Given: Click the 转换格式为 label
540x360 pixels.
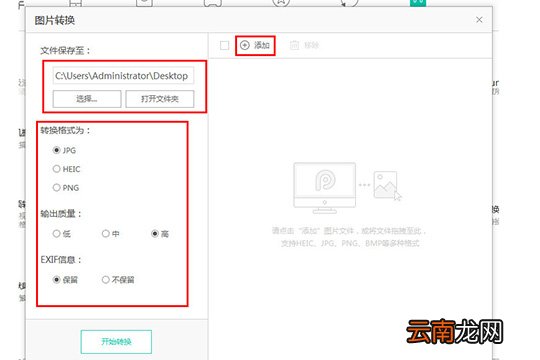Looking at the screenshot, I should [x=65, y=130].
